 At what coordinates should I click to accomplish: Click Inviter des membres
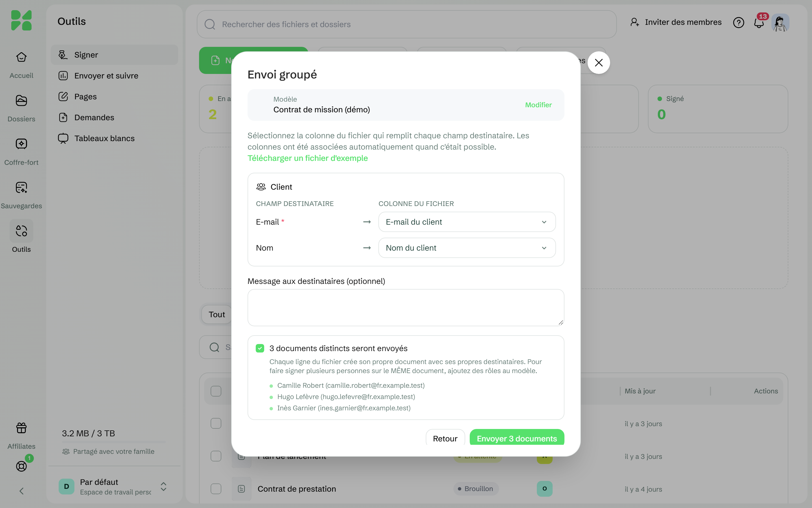(676, 22)
